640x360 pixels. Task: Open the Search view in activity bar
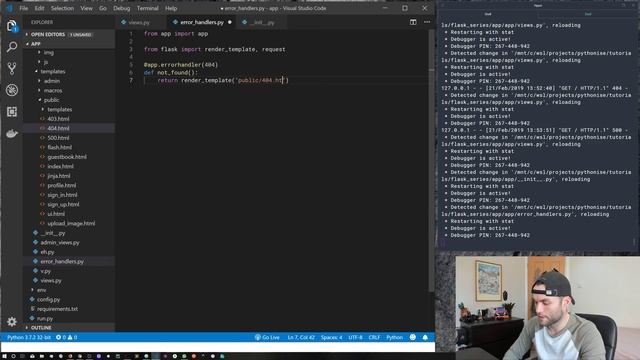(12, 47)
